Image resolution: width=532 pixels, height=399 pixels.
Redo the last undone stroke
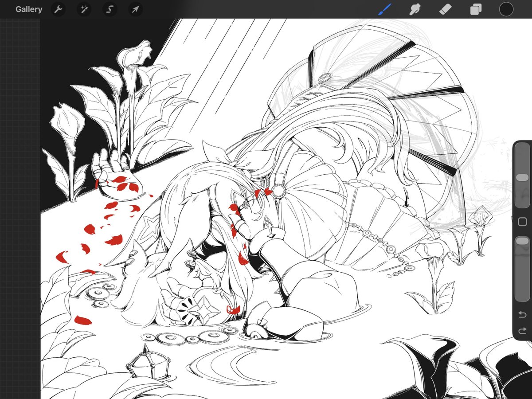(523, 331)
